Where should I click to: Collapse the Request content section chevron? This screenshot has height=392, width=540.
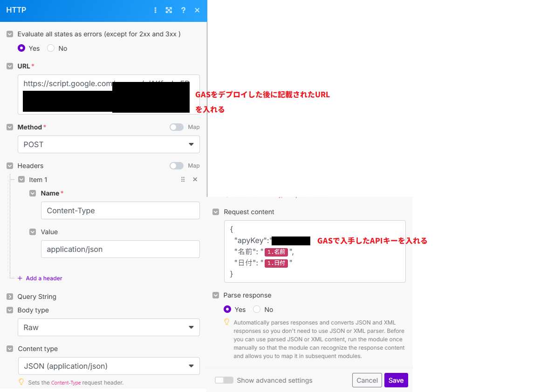[216, 212]
